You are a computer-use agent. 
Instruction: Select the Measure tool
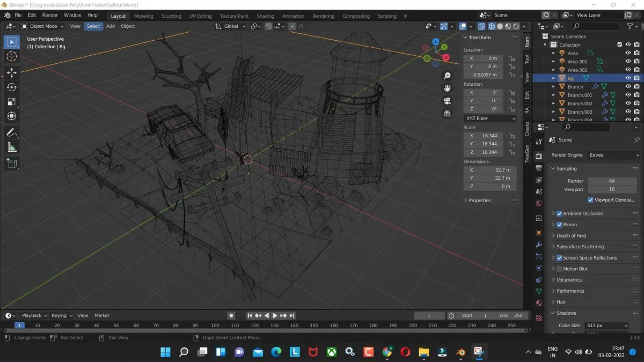point(12,147)
